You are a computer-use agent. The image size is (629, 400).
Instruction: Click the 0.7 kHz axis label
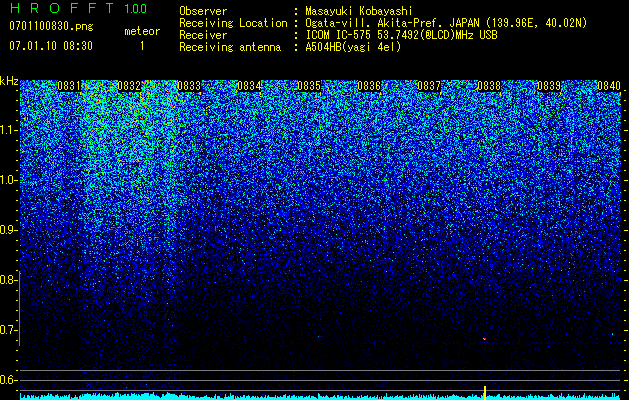(x=8, y=330)
